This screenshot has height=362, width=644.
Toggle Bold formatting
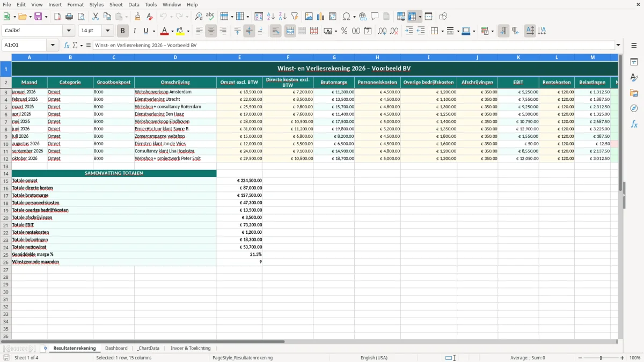tap(123, 31)
